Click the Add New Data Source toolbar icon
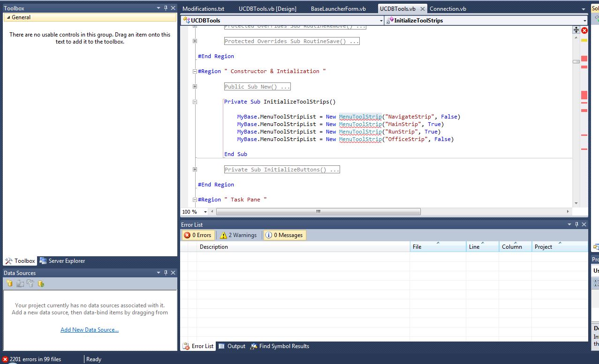Image resolution: width=599 pixels, height=364 pixels. click(x=9, y=283)
